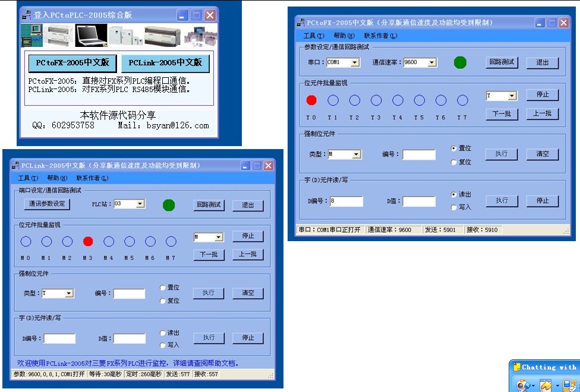Image resolution: width=580 pixels, height=392 pixels.
Task: Click 回路测试 button in PCtoFX window
Action: point(502,62)
